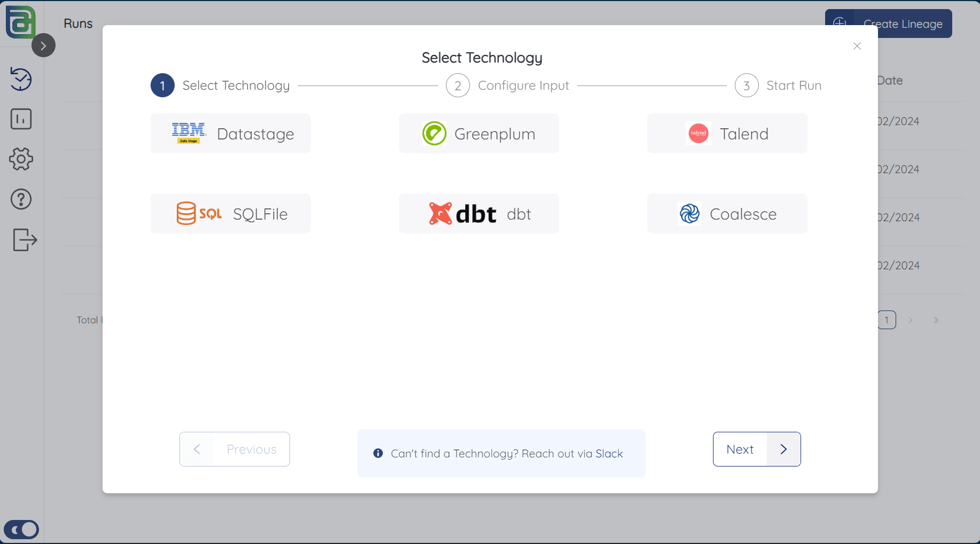Screen dimensions: 980x544
Task: Click the Previous button
Action: tap(234, 449)
